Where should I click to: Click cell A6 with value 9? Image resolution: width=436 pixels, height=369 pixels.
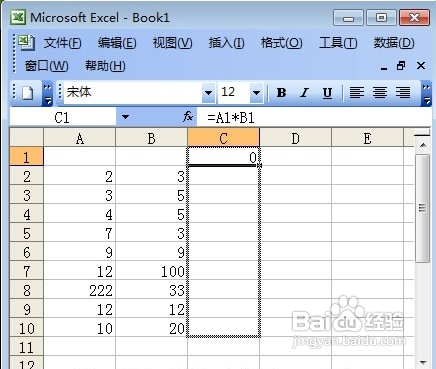(80, 252)
